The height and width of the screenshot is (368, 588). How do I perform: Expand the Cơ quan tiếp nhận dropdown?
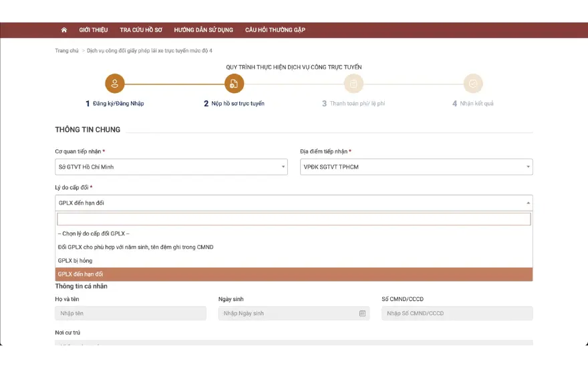171,167
